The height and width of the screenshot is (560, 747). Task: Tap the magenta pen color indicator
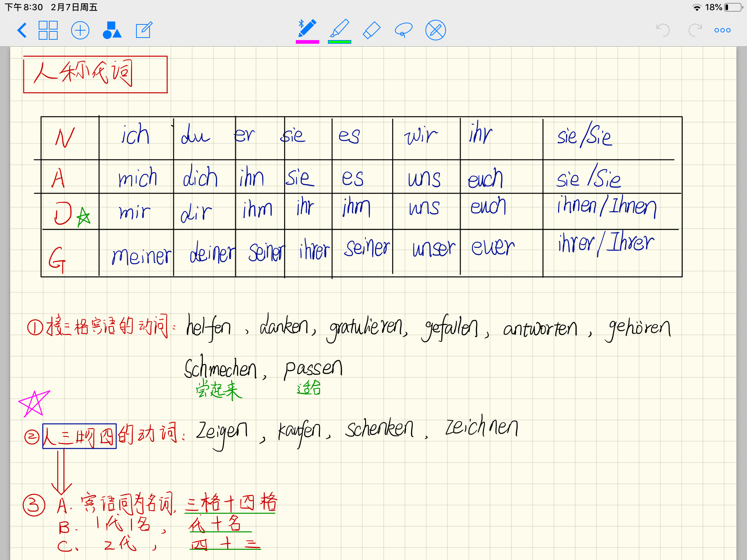pyautogui.click(x=307, y=42)
